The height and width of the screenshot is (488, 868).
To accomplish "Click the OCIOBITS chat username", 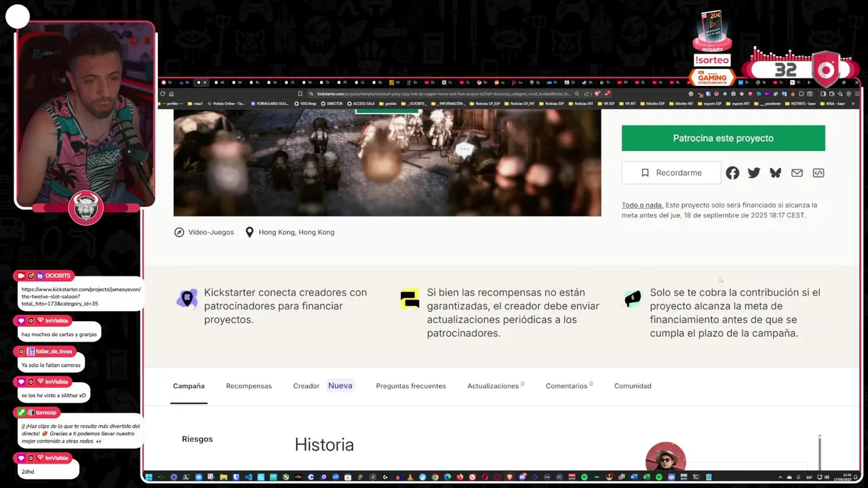I will [58, 276].
